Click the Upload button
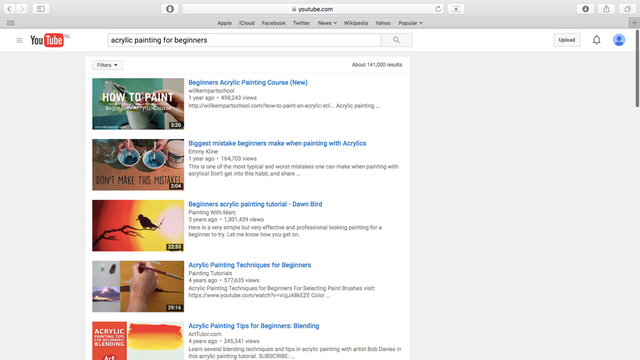Screen dimensions: 640x360 pyautogui.click(x=567, y=40)
